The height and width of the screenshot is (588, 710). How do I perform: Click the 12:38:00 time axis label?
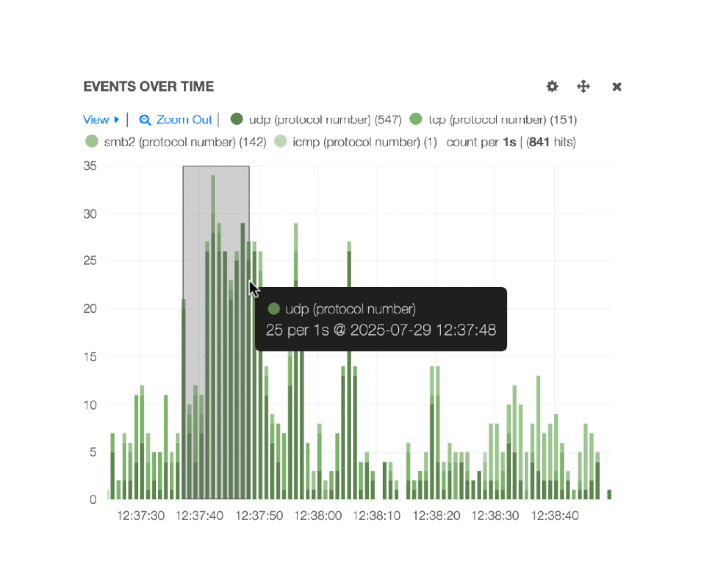point(318,516)
